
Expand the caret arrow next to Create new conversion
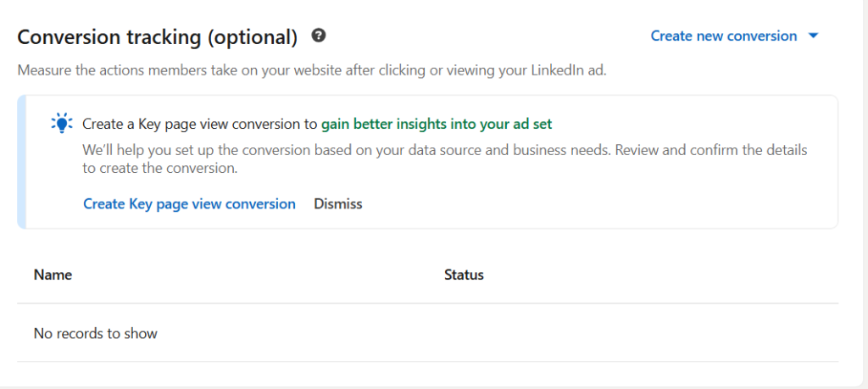814,36
